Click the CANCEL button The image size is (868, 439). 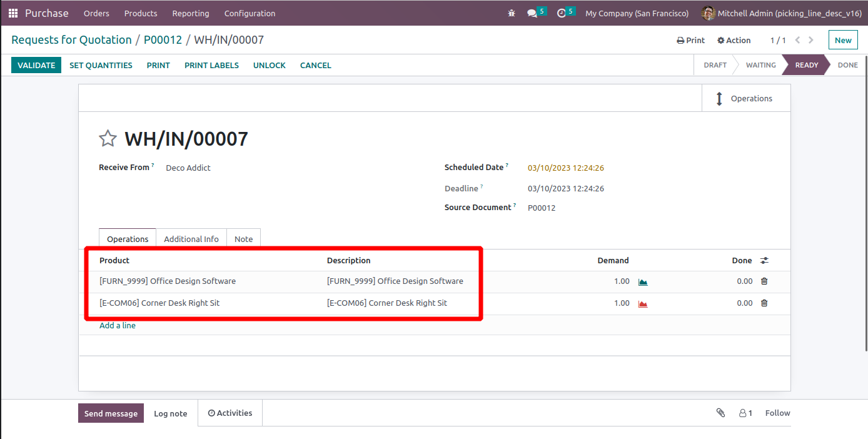[x=316, y=65]
